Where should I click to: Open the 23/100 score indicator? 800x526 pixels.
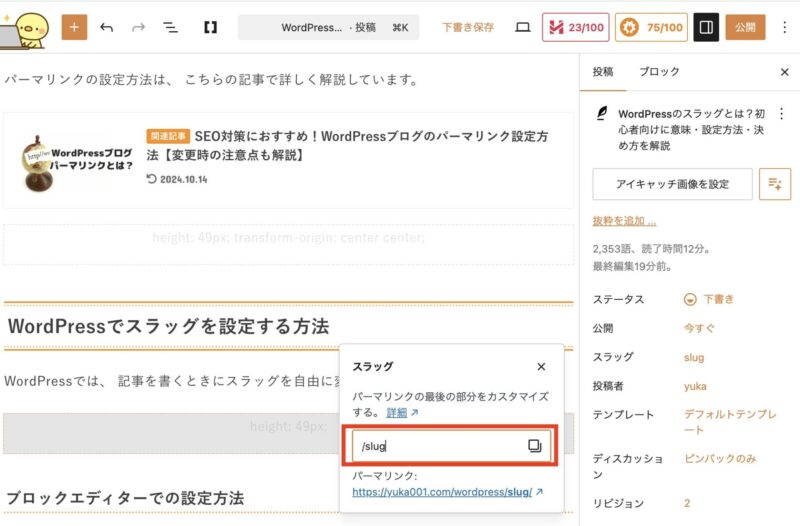575,27
